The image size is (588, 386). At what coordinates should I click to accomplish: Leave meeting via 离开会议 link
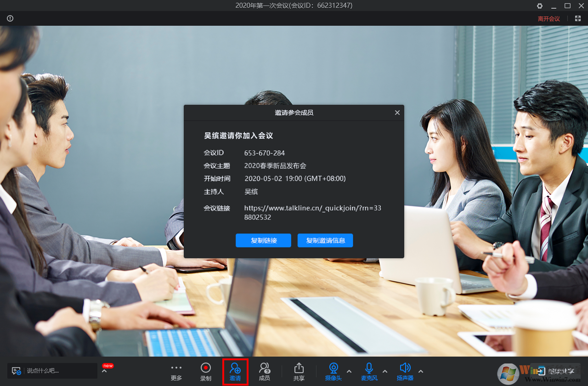pyautogui.click(x=548, y=18)
